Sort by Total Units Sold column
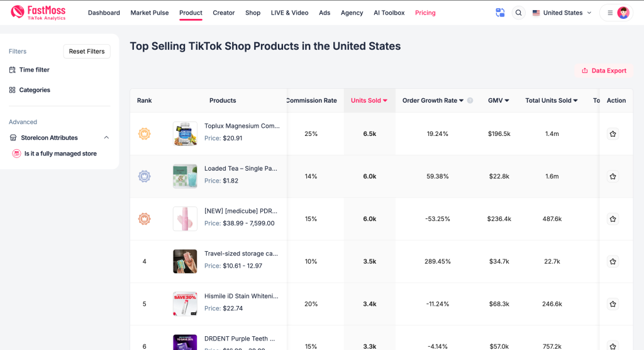Image resolution: width=644 pixels, height=350 pixels. [551, 100]
